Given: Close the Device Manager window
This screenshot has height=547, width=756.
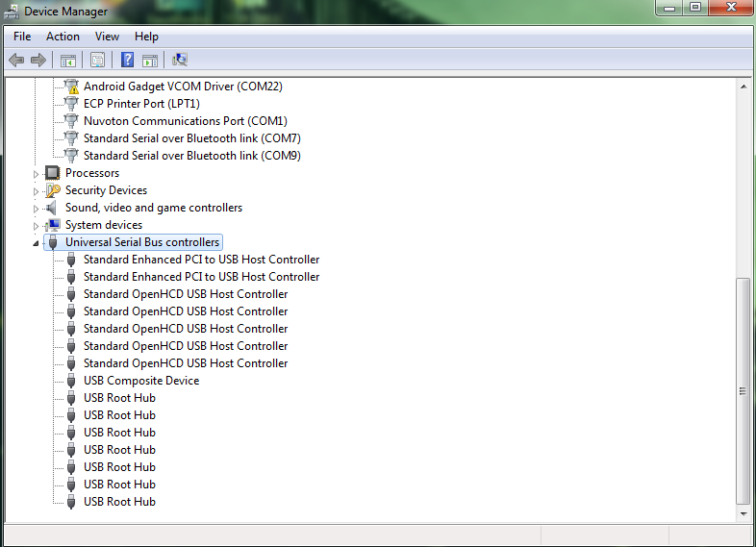Looking at the screenshot, I should [731, 8].
